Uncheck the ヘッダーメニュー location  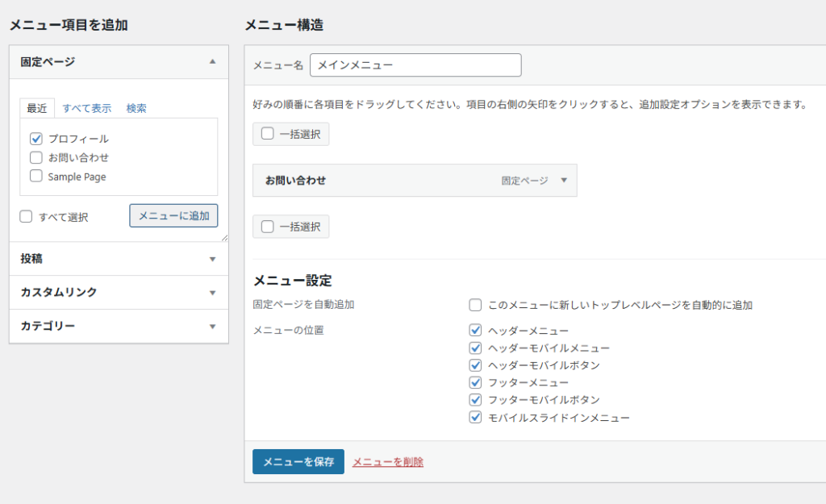476,331
